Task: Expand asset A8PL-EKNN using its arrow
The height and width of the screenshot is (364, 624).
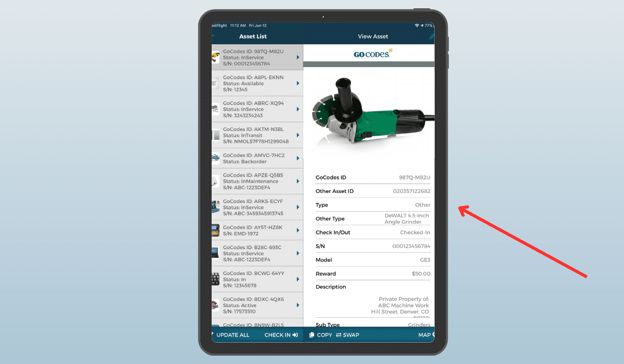Action: point(298,83)
